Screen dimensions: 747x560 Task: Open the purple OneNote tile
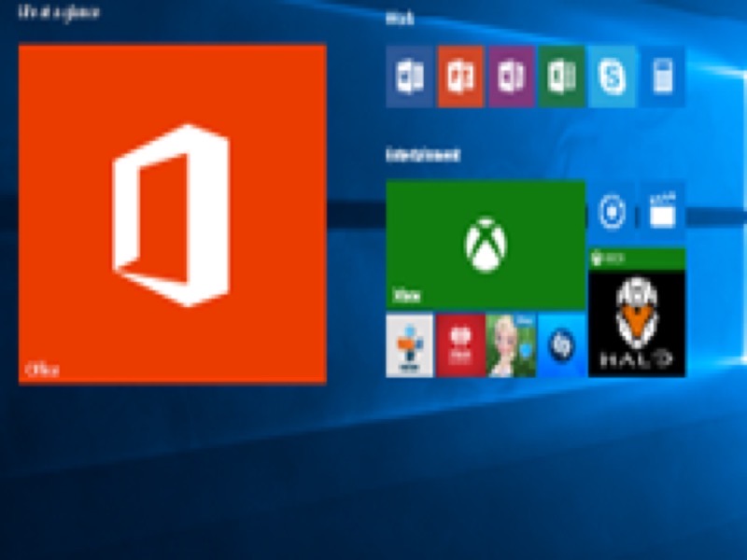[511, 77]
